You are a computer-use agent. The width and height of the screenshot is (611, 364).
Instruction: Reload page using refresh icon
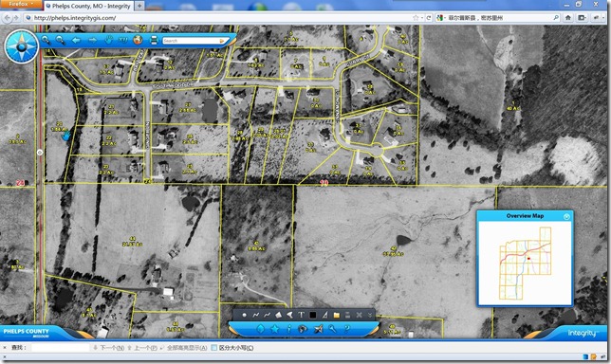pyautogui.click(x=429, y=18)
